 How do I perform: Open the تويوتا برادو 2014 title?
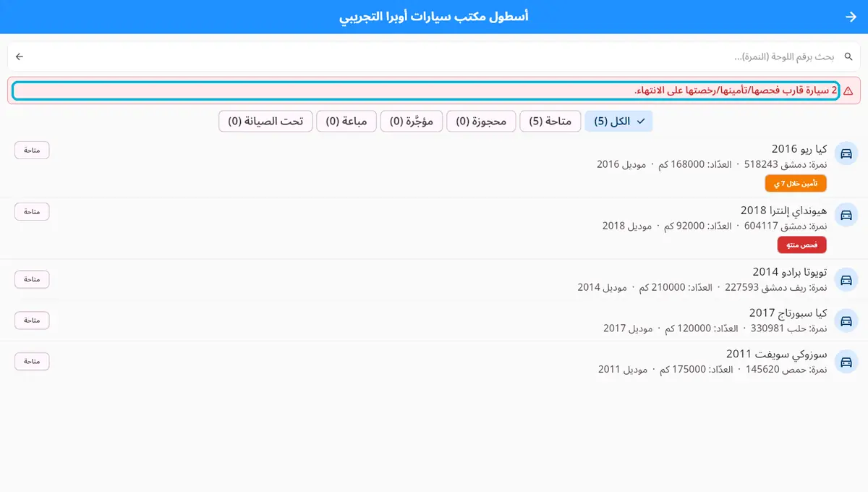click(x=790, y=272)
